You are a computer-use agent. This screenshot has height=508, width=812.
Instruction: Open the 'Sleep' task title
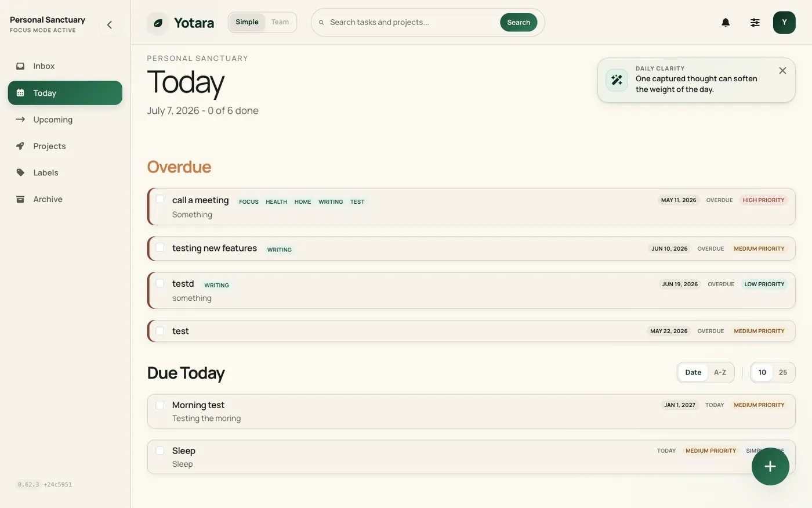point(184,451)
